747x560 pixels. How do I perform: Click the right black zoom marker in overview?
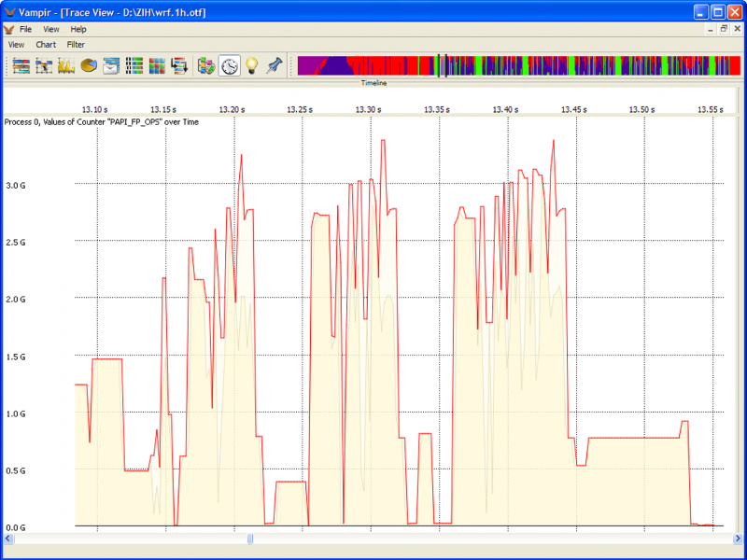446,65
